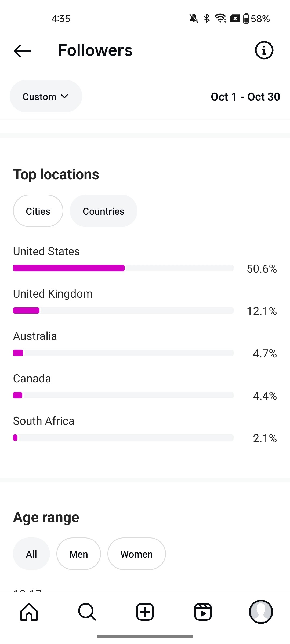The height and width of the screenshot is (644, 290).
Task: Open the info circle icon
Action: pos(264,50)
